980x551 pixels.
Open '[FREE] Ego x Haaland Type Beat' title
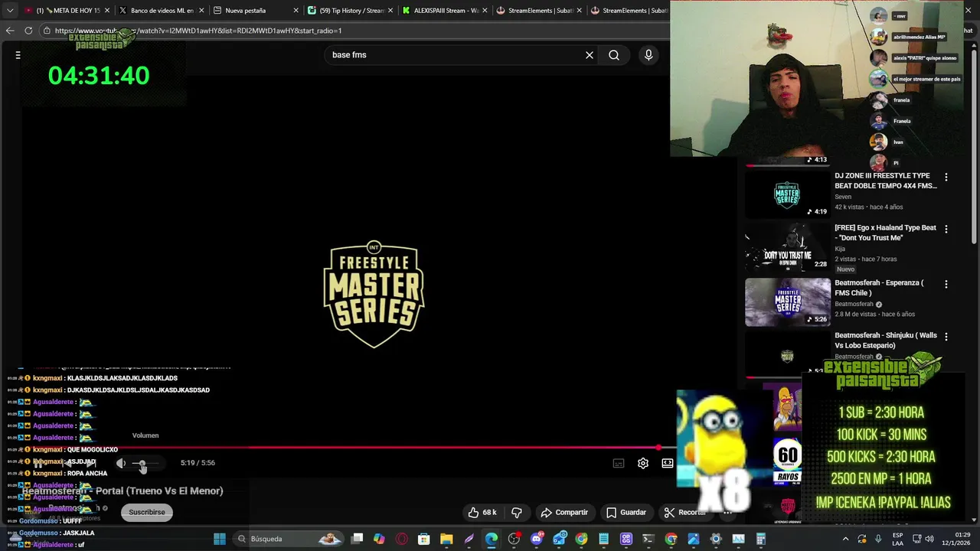[885, 233]
